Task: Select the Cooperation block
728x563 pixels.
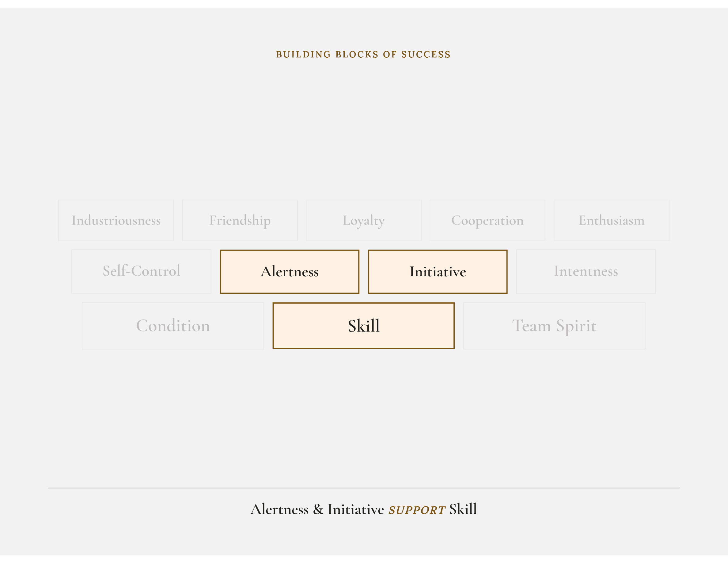Action: click(487, 220)
